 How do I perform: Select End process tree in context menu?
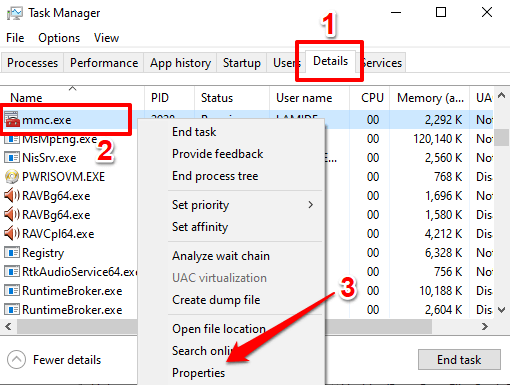point(215,176)
